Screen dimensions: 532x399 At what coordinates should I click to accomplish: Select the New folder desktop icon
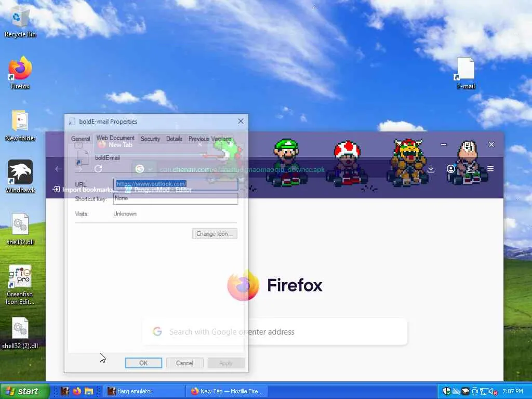(20, 125)
